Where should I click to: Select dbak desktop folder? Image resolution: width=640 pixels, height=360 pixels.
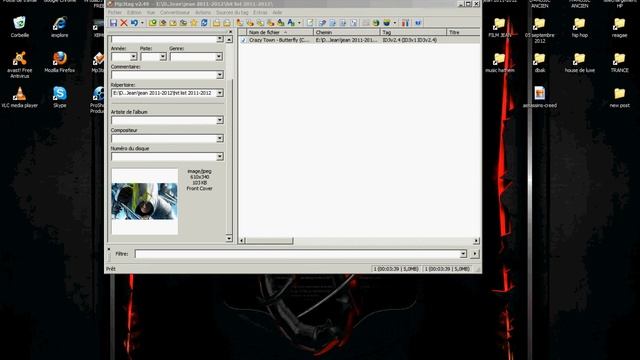pos(540,63)
